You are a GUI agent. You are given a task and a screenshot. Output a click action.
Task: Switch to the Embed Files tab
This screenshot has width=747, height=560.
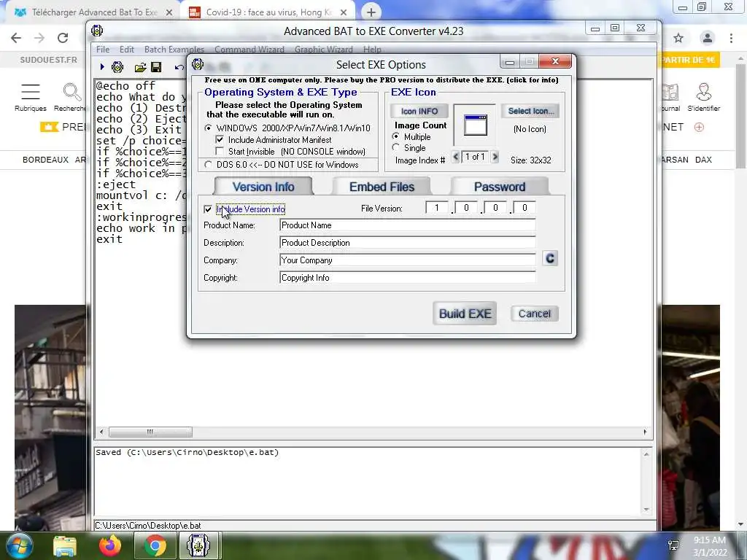pyautogui.click(x=382, y=187)
